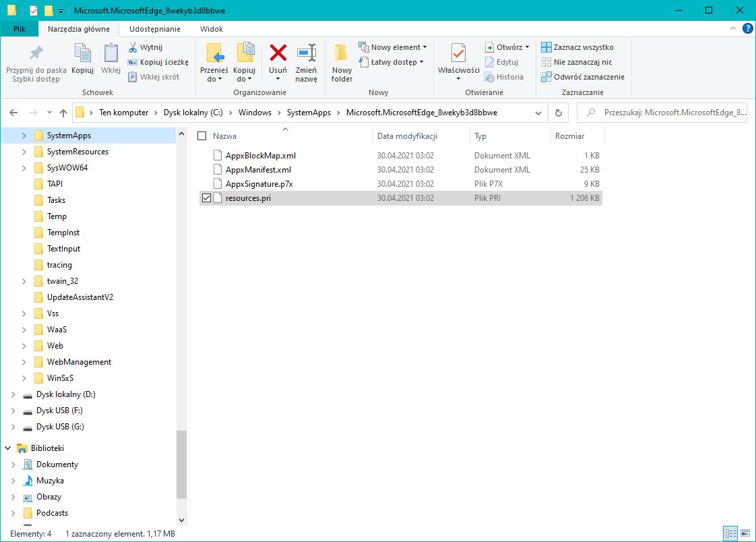Viewport: 756px width, 542px height.
Task: Navigate back with left arrow
Action: 13,113
